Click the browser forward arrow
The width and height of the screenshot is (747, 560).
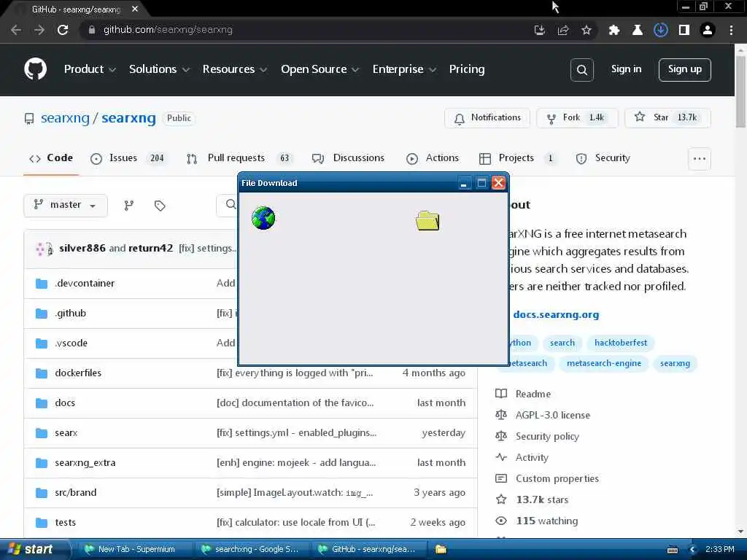point(39,30)
